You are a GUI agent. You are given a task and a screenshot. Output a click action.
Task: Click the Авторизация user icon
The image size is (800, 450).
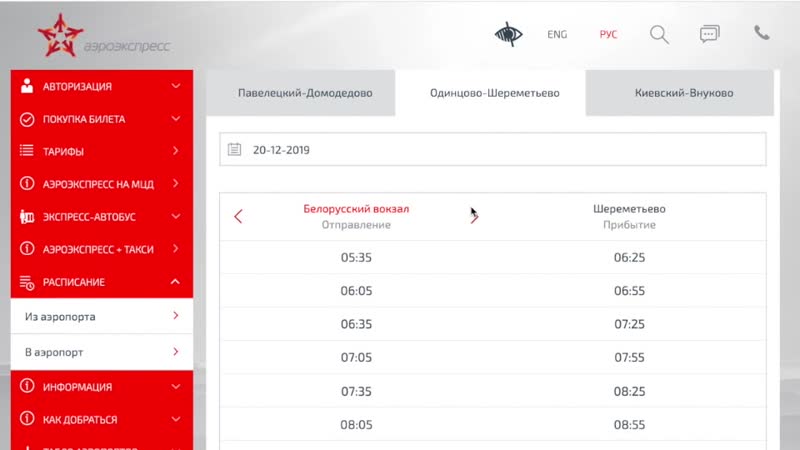tap(27, 86)
